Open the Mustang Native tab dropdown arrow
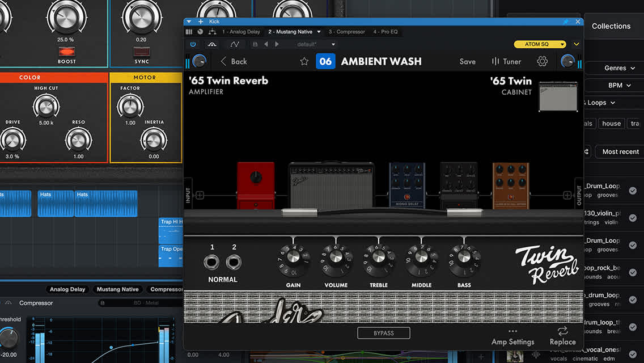Screen dimensions: 644x363 (319, 32)
